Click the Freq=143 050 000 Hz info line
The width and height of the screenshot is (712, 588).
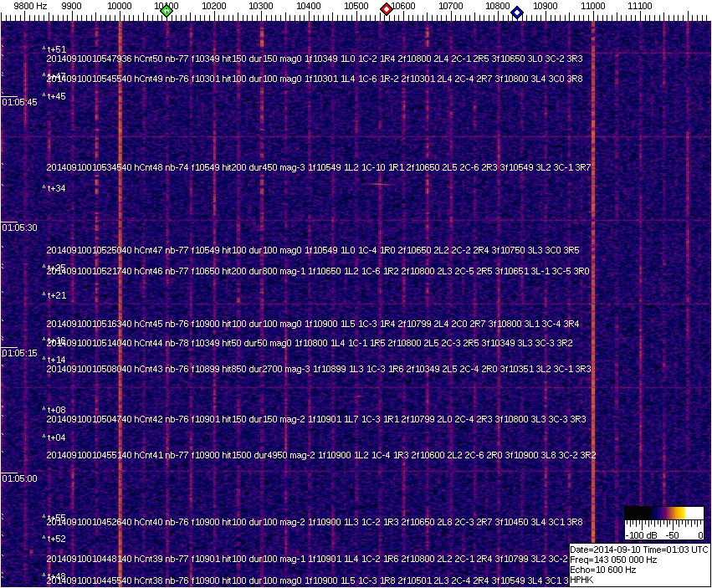[x=612, y=560]
